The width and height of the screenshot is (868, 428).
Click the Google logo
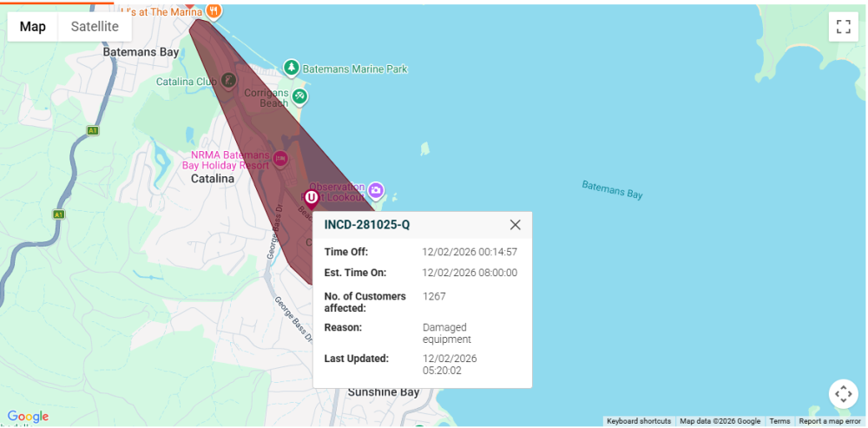tap(28, 417)
